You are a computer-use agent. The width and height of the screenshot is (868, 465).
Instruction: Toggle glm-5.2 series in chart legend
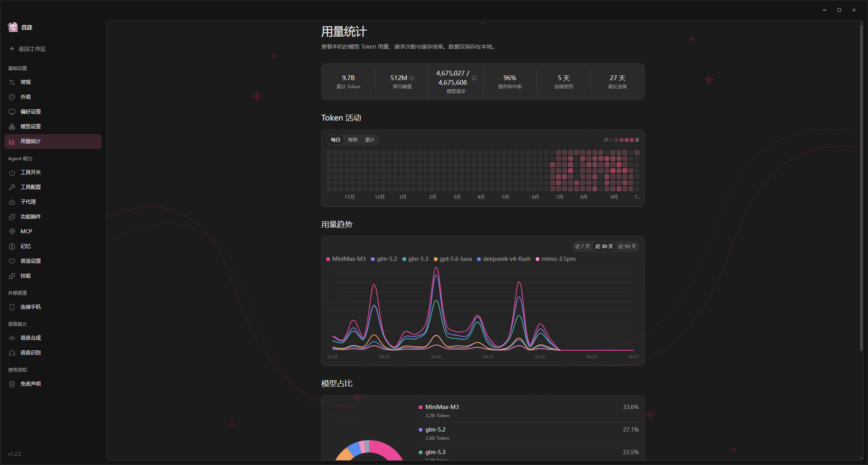(x=384, y=259)
